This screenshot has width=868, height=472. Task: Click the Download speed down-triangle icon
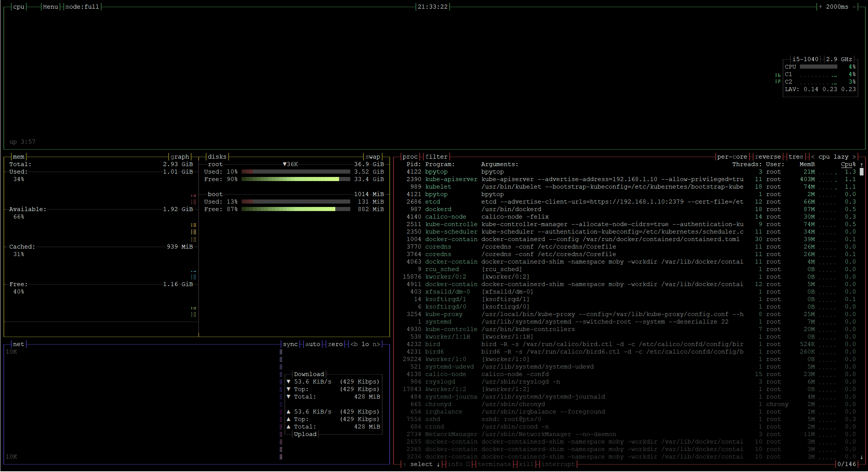[x=288, y=382]
